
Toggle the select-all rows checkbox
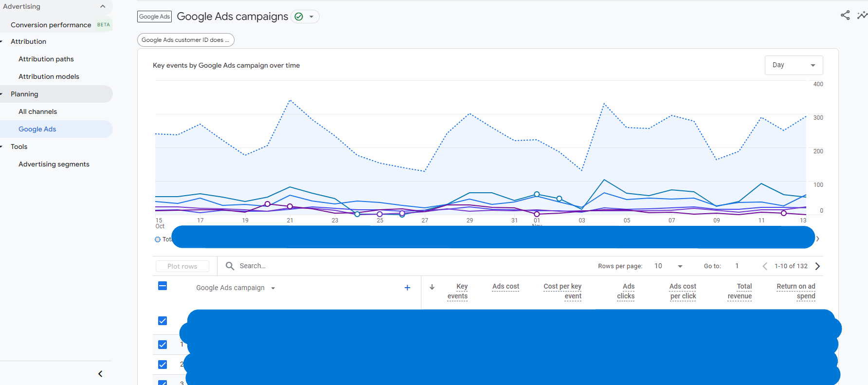pos(163,286)
